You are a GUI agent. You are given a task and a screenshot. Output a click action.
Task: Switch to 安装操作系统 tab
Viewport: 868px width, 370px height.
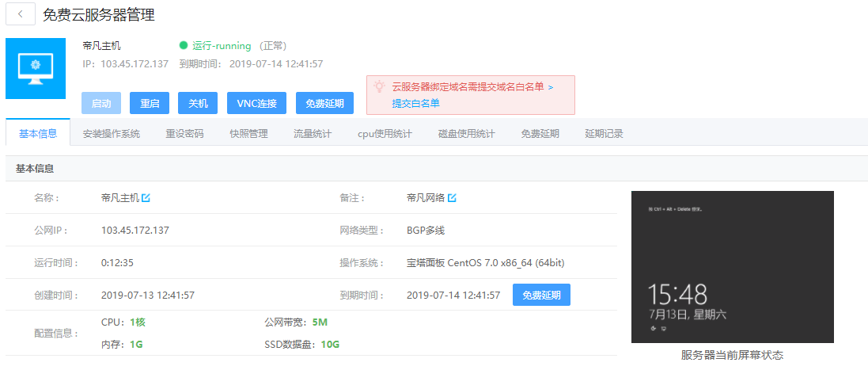pyautogui.click(x=112, y=133)
